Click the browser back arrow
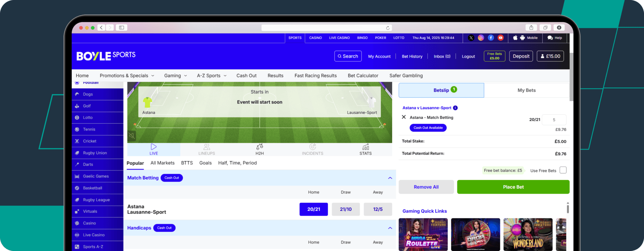This screenshot has width=644, height=251. tap(102, 28)
